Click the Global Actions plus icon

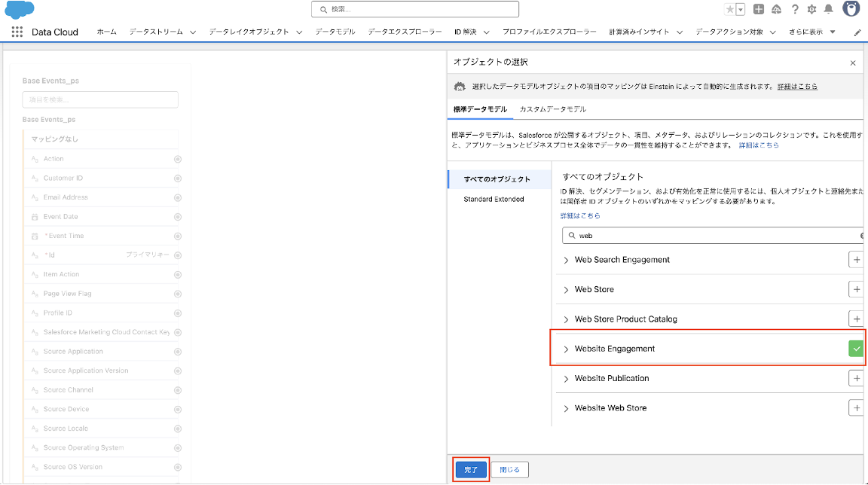coord(759,9)
